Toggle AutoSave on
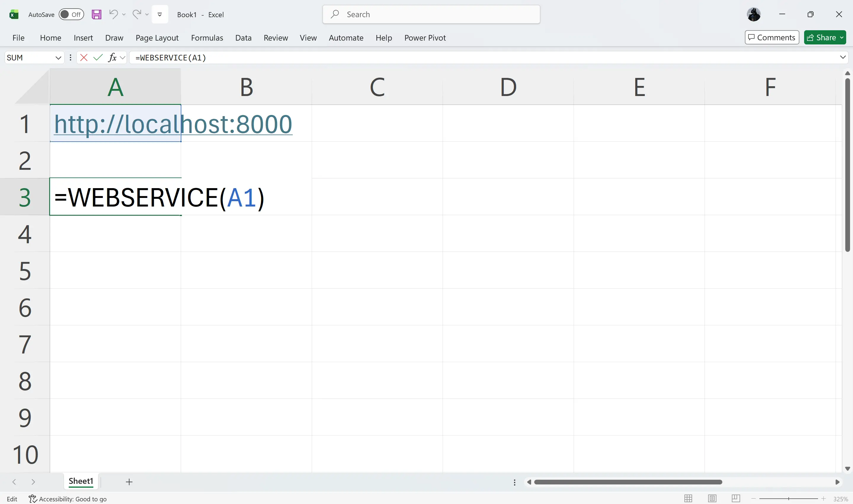 click(71, 14)
